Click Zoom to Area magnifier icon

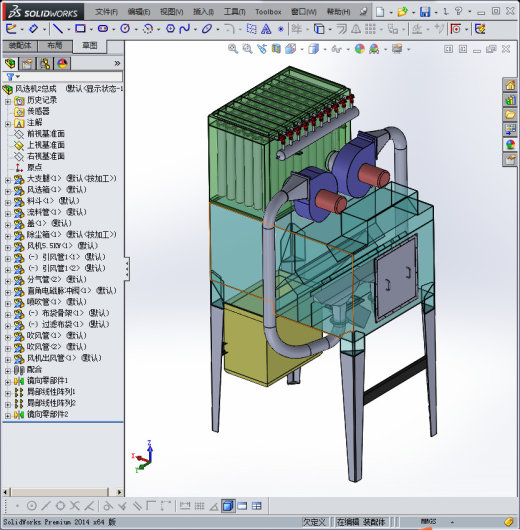point(247,49)
